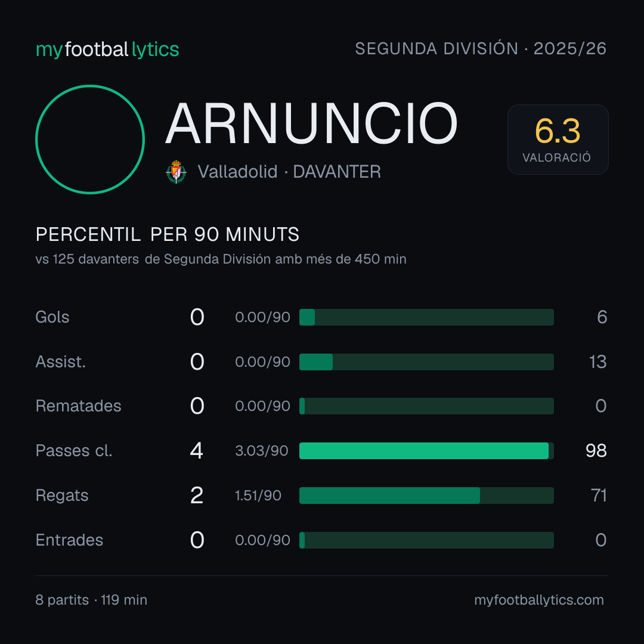This screenshot has width=644, height=644.
Task: Click the 8 partits 119 min footer
Action: (91, 600)
